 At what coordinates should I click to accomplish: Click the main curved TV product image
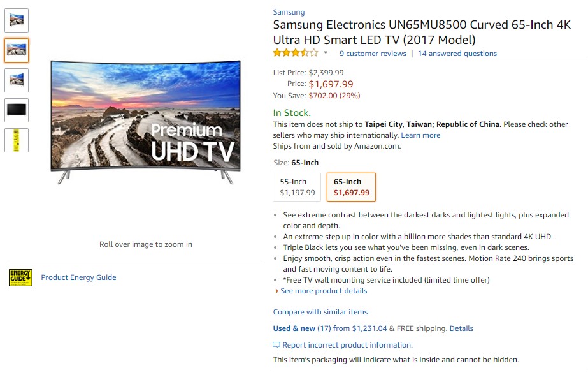pos(146,121)
